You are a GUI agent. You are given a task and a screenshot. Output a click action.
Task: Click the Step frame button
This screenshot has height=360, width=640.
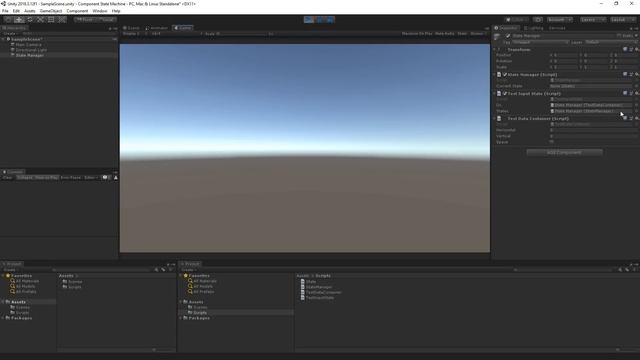pos(330,20)
